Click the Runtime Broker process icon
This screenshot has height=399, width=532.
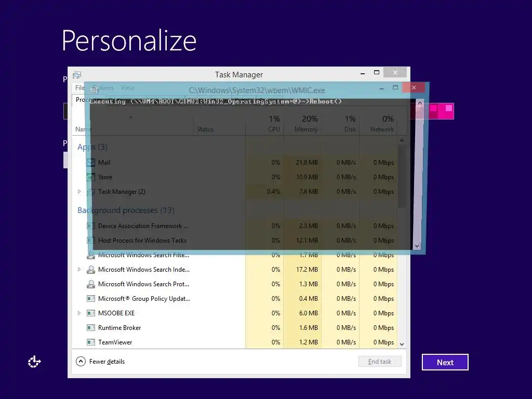(x=90, y=328)
